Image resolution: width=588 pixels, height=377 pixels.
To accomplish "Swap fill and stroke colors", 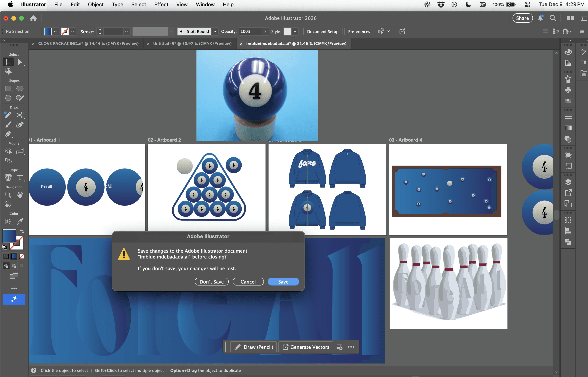I will pos(22,231).
